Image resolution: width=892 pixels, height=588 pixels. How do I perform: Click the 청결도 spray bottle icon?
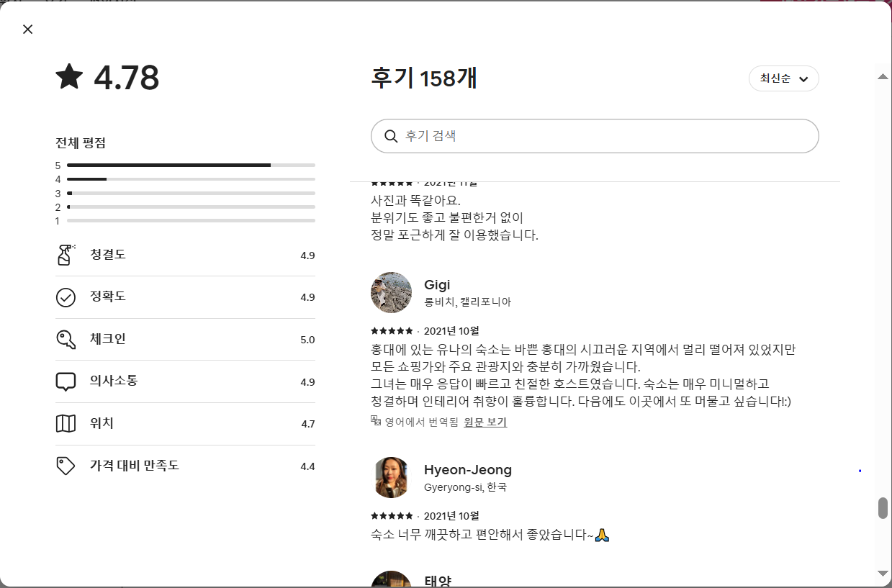(66, 255)
